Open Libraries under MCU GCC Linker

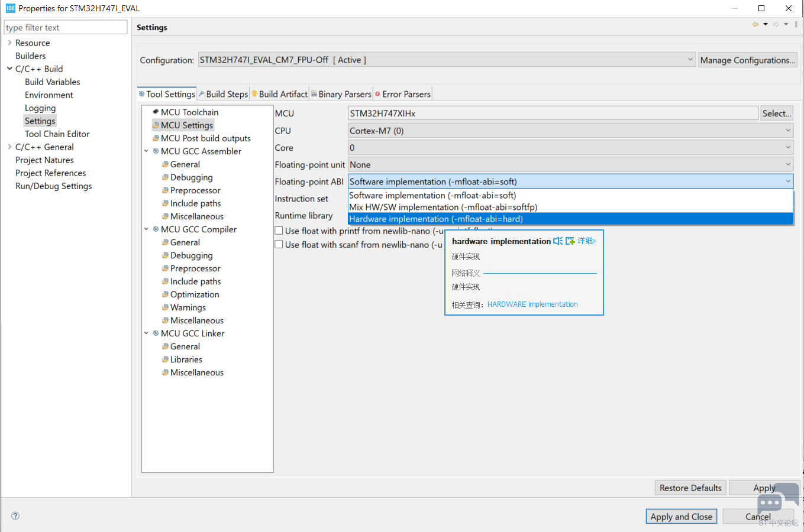tap(186, 359)
